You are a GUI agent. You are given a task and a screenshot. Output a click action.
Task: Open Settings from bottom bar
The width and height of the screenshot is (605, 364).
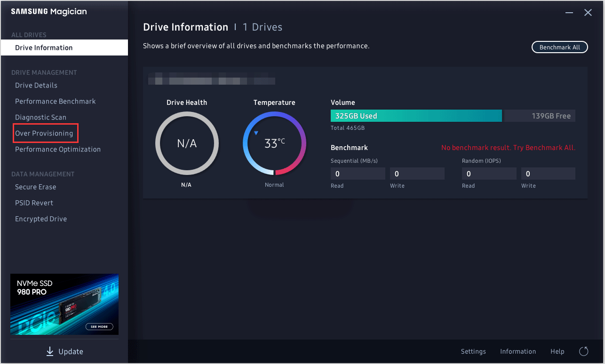473,351
